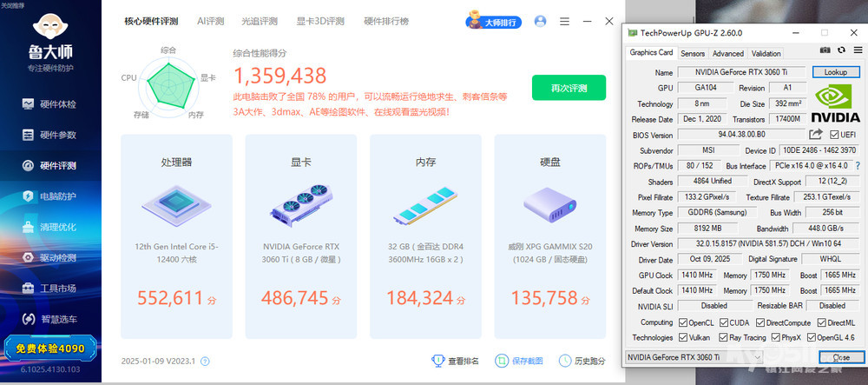The width and height of the screenshot is (868, 385).
Task: Switch to the 光追评测 tab
Action: pos(260,21)
